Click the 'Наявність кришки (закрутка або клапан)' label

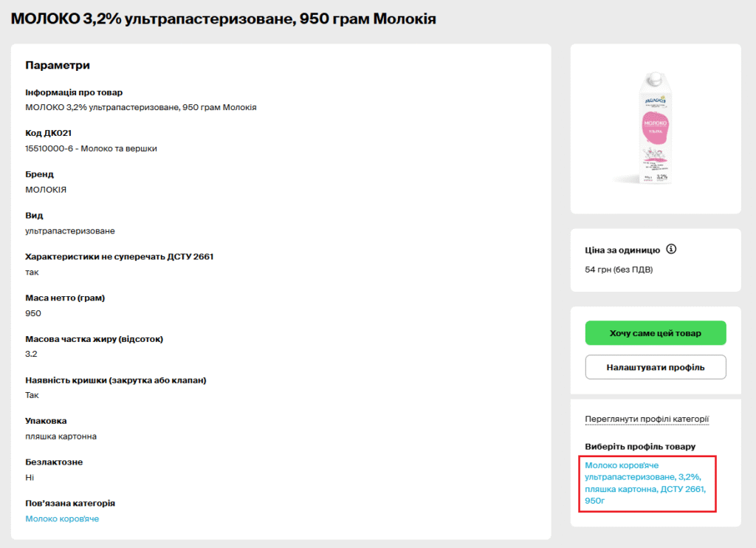pos(115,380)
